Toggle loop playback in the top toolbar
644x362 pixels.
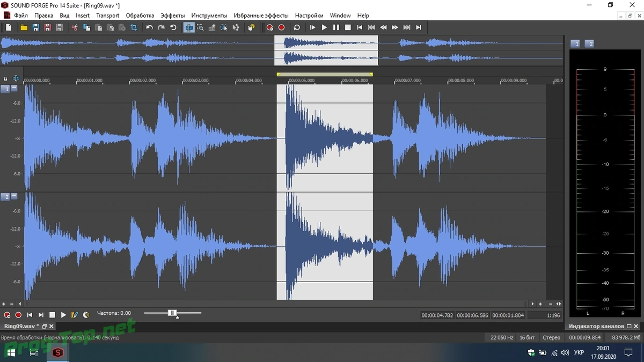[x=297, y=27]
